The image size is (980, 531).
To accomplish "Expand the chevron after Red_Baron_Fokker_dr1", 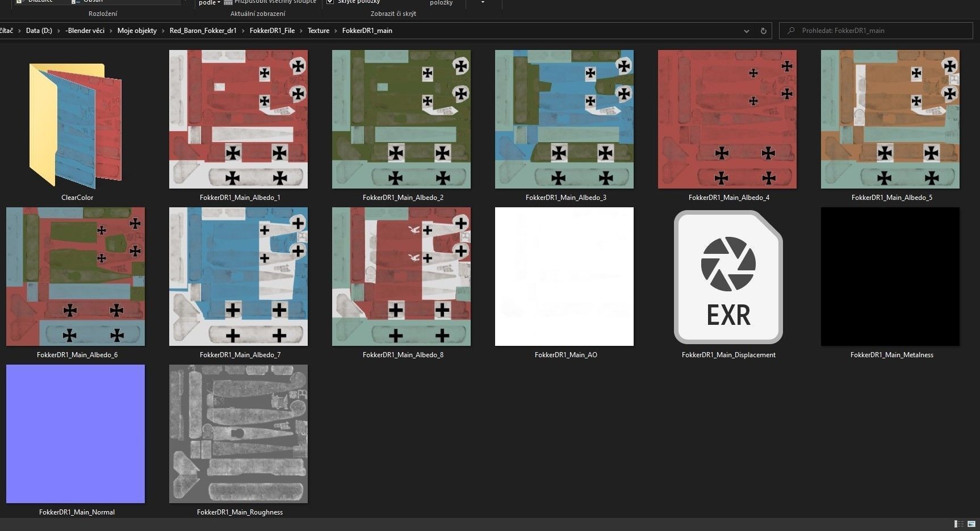I will tap(243, 31).
